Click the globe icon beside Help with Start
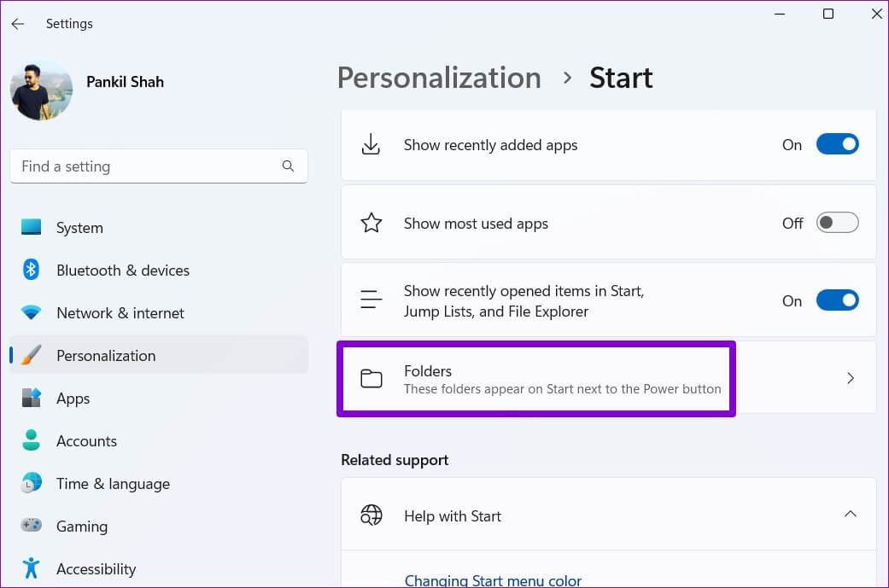Screen dimensions: 889x588 371,515
